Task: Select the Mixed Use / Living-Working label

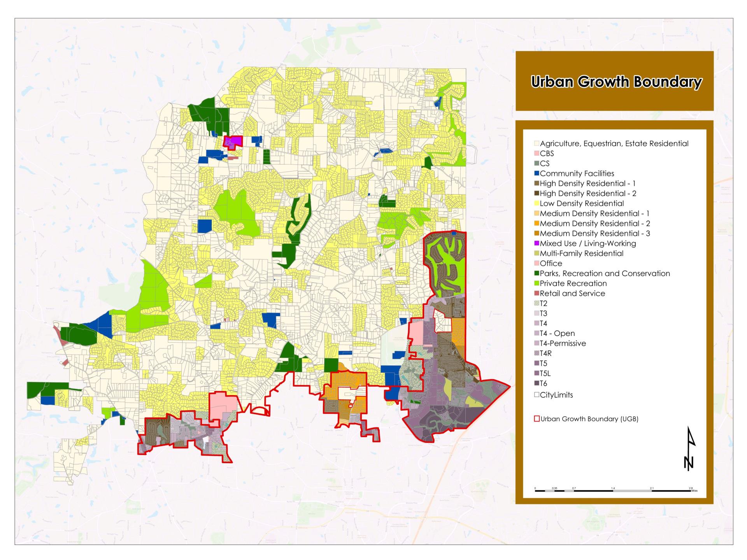Action: pyautogui.click(x=588, y=243)
